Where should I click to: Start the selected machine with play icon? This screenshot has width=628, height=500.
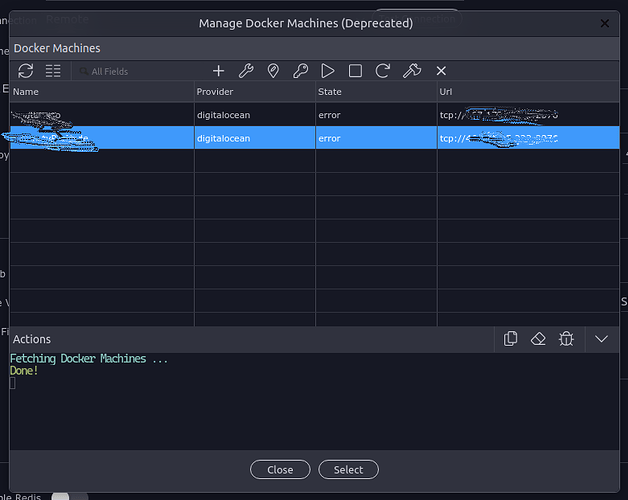(x=328, y=71)
